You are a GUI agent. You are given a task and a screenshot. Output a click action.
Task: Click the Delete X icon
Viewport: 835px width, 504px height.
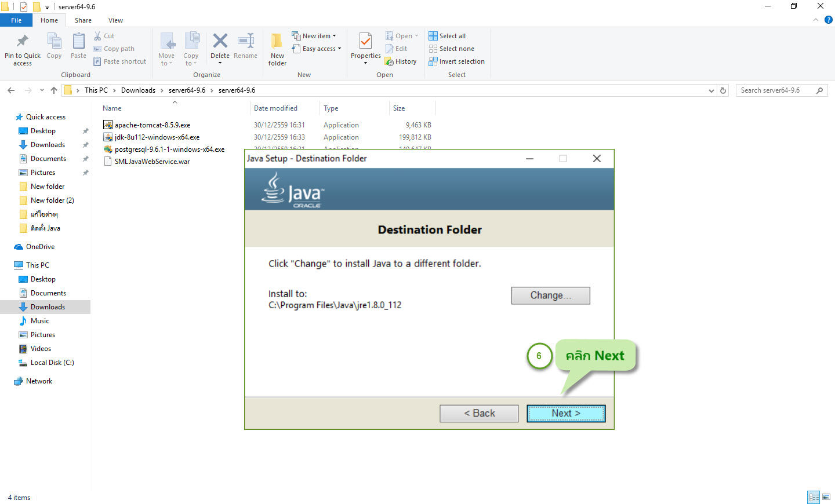[x=220, y=41]
